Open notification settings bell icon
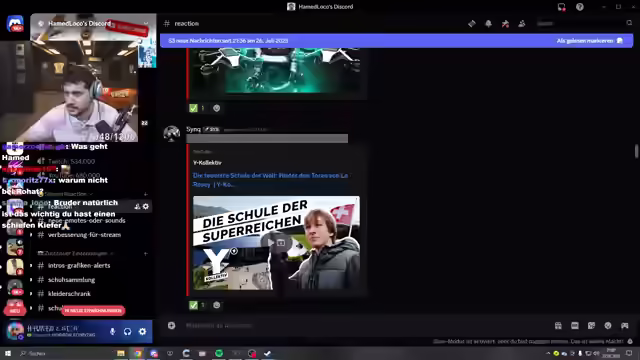The width and height of the screenshot is (640, 360). (488, 24)
